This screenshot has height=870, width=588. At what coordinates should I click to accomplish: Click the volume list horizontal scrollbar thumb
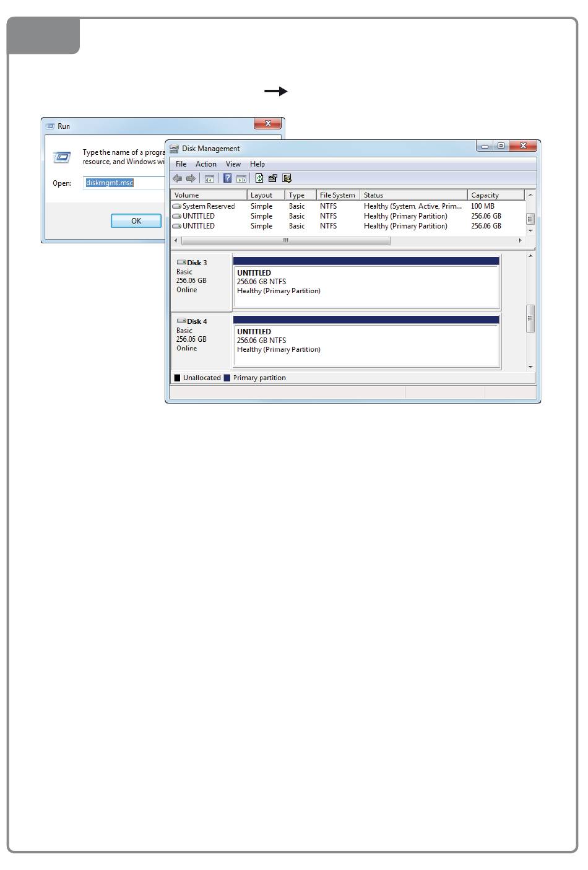click(x=286, y=240)
